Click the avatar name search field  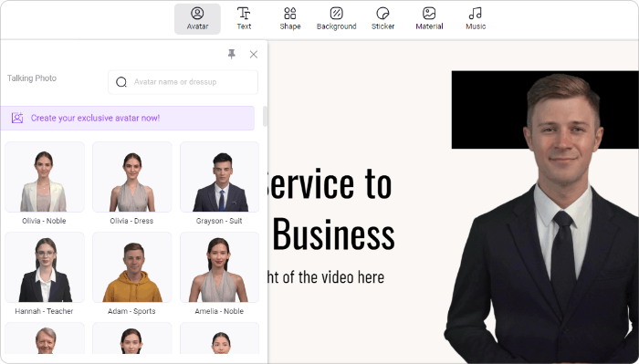coord(183,82)
